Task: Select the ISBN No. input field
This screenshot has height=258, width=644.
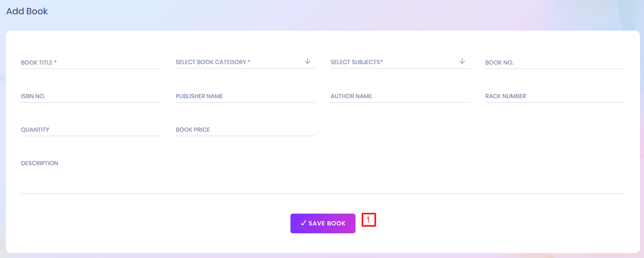Action: (x=91, y=96)
